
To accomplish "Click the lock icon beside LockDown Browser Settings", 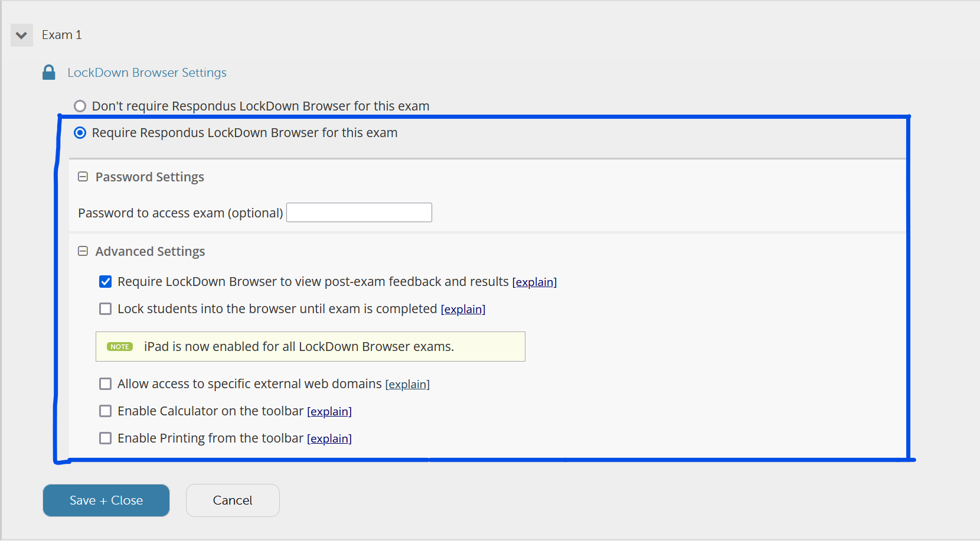I will click(x=49, y=73).
